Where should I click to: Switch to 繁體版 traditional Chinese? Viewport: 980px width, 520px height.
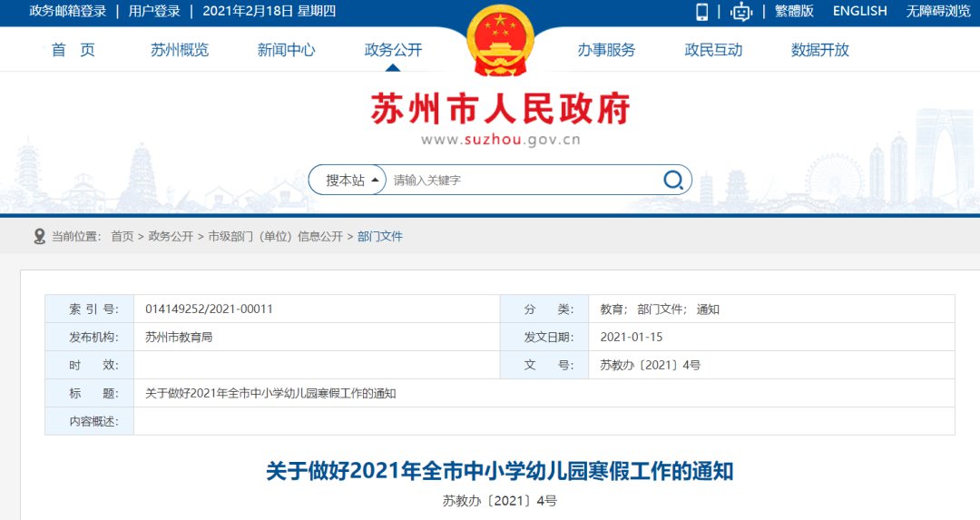(794, 11)
